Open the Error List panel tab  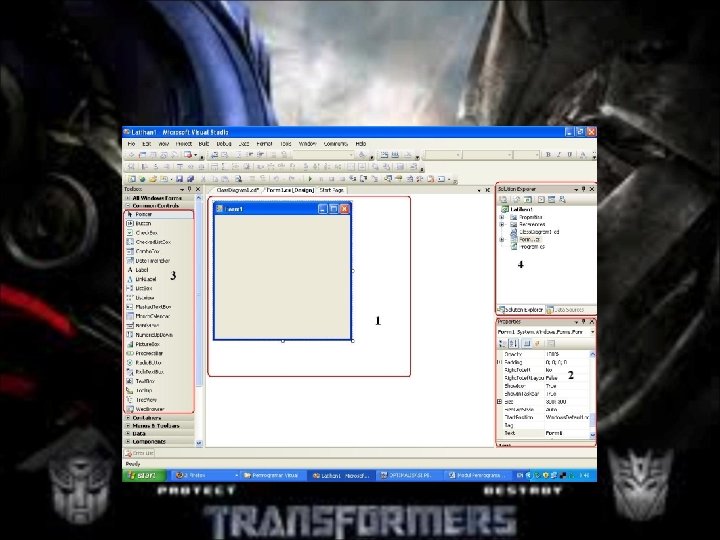[140, 453]
